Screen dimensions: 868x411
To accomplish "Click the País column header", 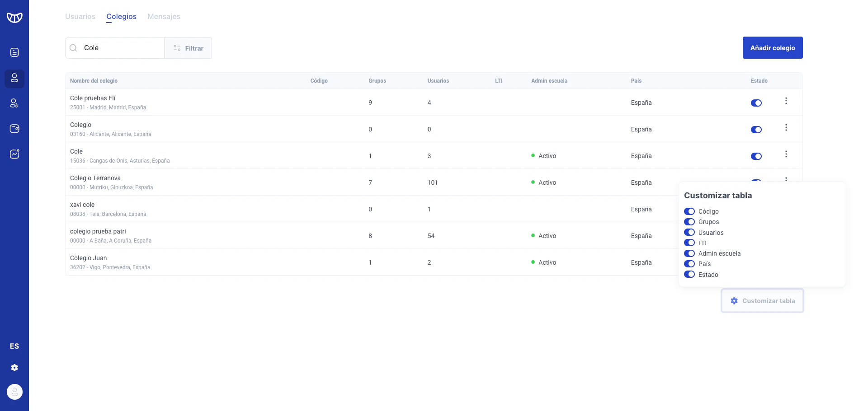I will point(636,81).
